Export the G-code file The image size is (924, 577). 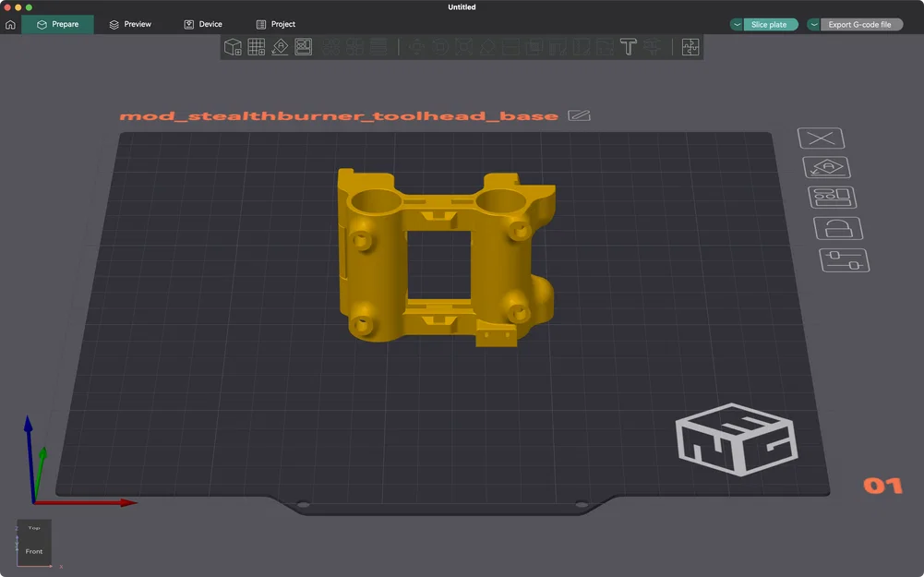pyautogui.click(x=862, y=24)
